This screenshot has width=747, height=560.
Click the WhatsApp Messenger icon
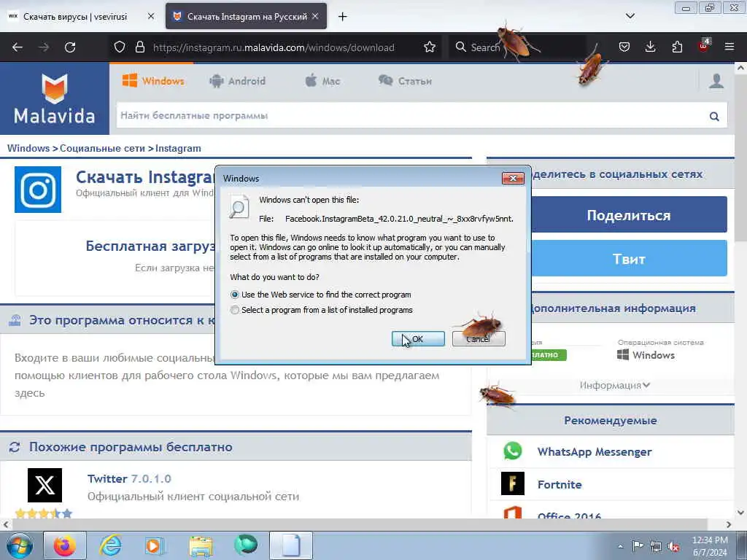pos(513,451)
